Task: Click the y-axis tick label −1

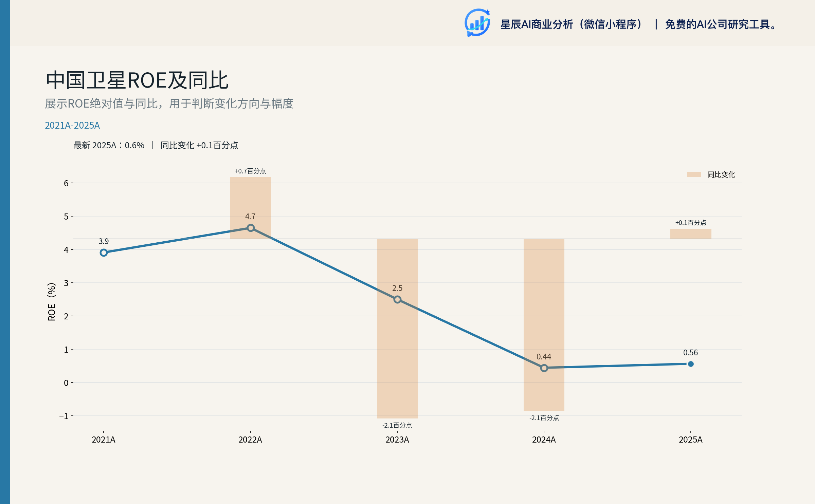Action: 64,416
